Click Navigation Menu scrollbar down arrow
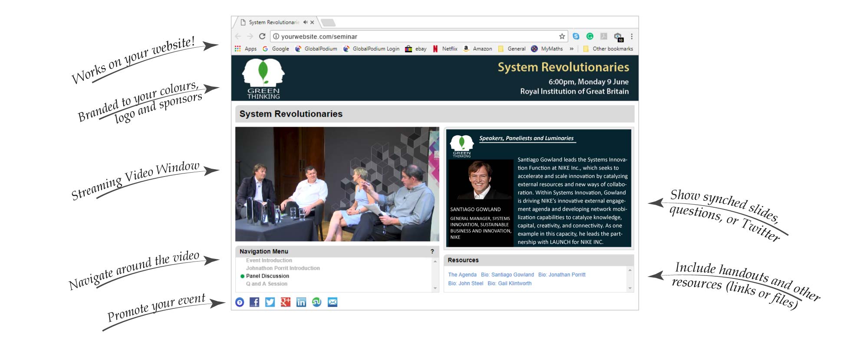This screenshot has height=347, width=868. pyautogui.click(x=435, y=288)
